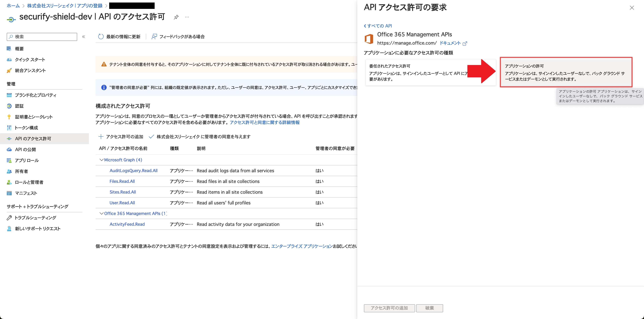The image size is (644, 319).
Task: Click the マニフェスト icon
Action: [x=9, y=193]
